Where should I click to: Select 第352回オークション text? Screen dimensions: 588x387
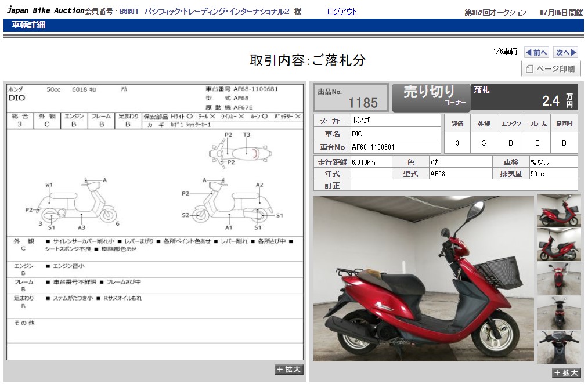pyautogui.click(x=495, y=13)
